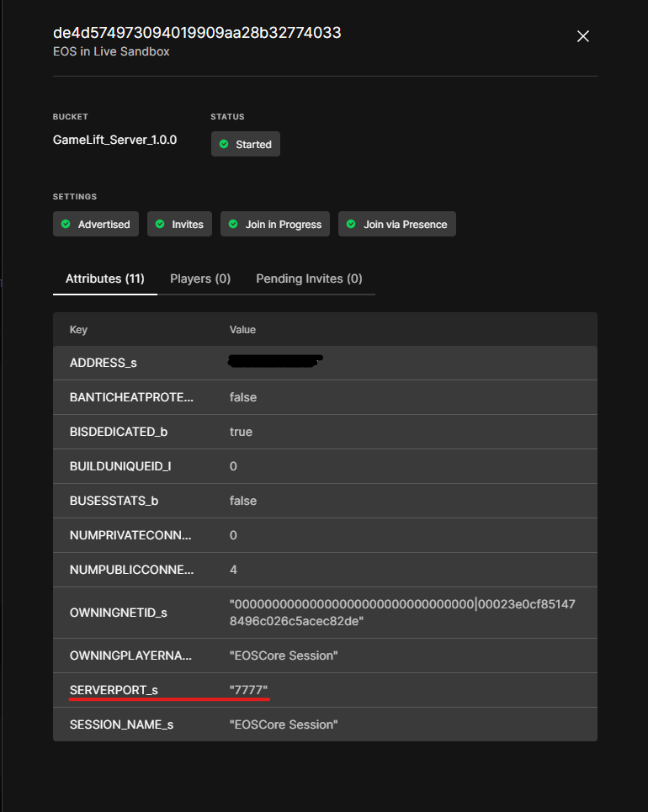
Task: Click the Invites green check icon
Action: click(160, 225)
